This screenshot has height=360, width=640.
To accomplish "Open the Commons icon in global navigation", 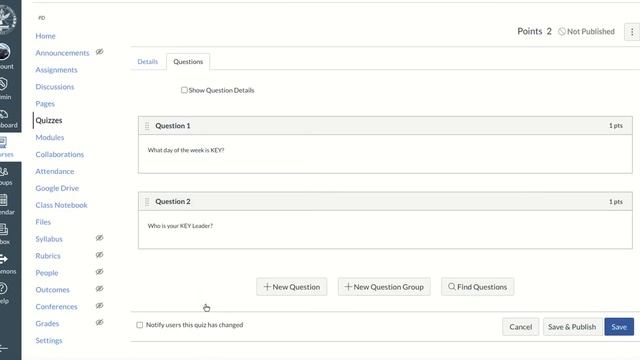I will 4,259.
